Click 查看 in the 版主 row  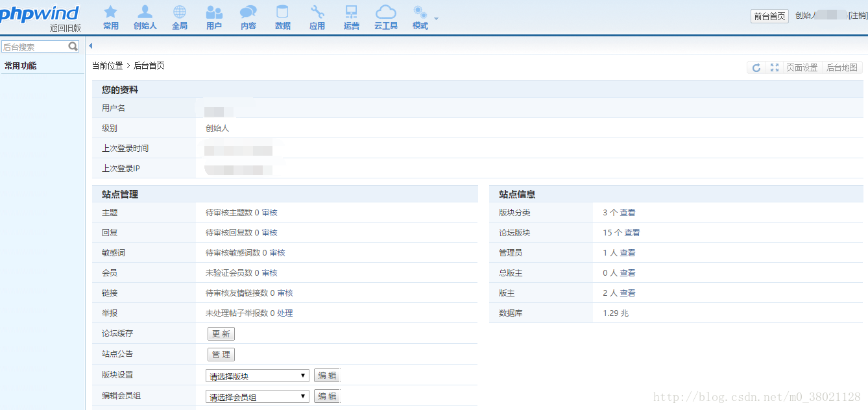tap(628, 293)
